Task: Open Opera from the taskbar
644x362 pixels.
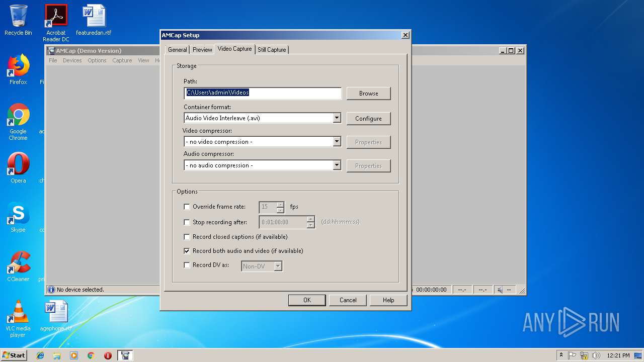Action: tap(108, 355)
